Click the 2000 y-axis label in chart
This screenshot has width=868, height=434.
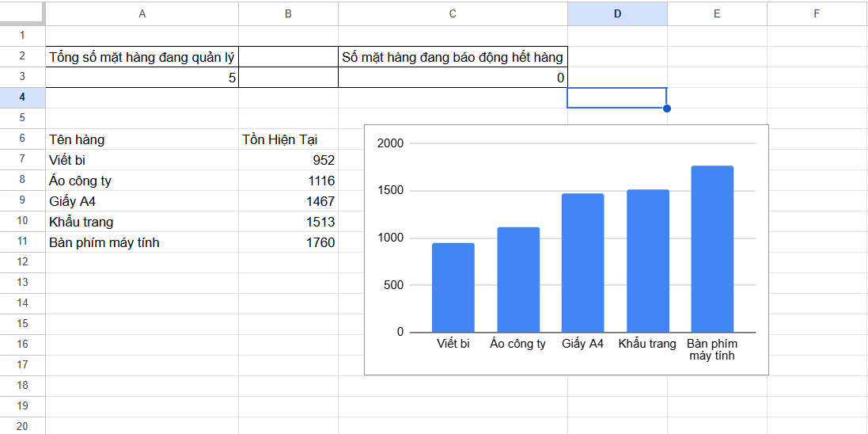click(x=390, y=143)
